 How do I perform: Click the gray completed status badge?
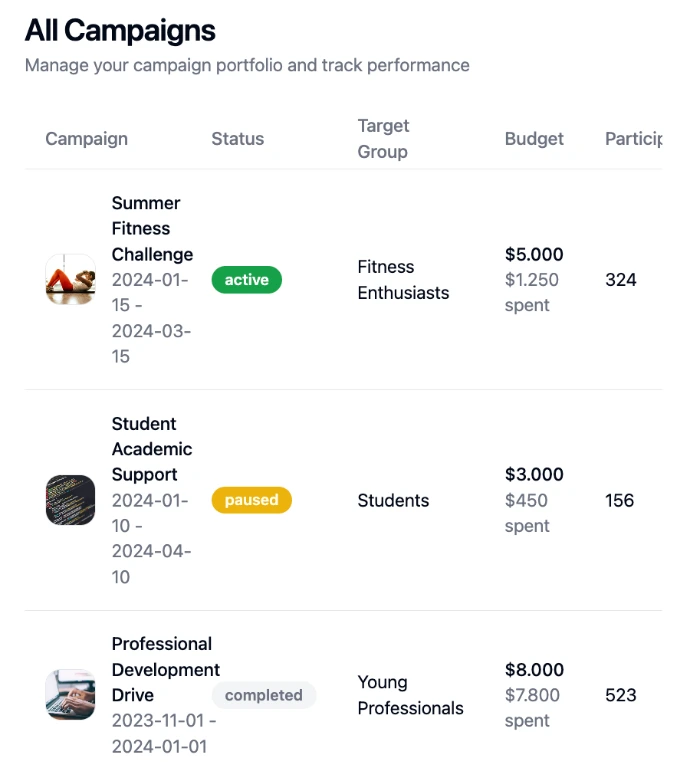[x=263, y=695]
